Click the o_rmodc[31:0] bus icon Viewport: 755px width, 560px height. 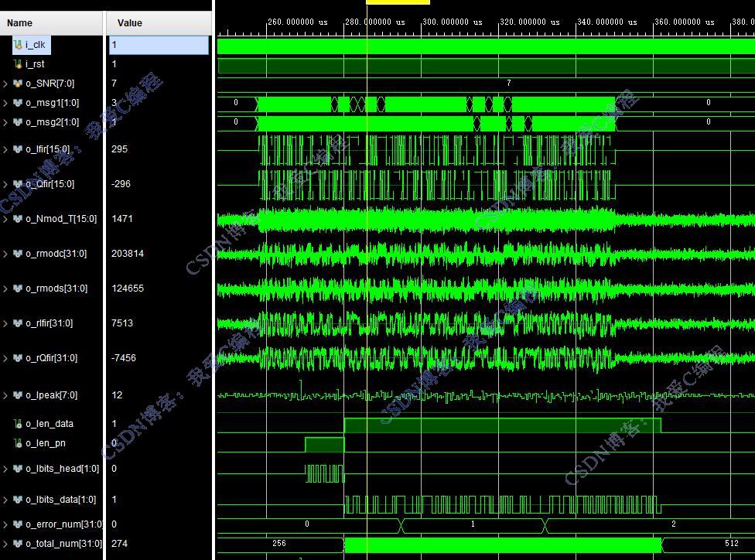coord(18,253)
